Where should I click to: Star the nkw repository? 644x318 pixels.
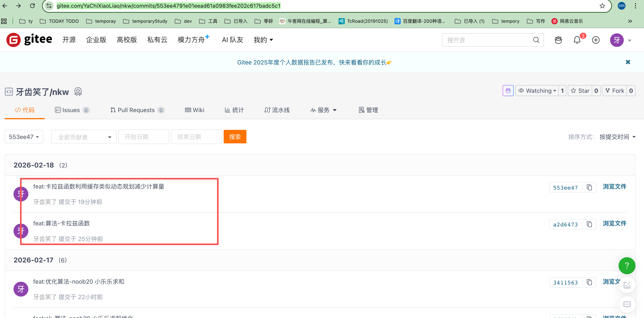point(580,91)
